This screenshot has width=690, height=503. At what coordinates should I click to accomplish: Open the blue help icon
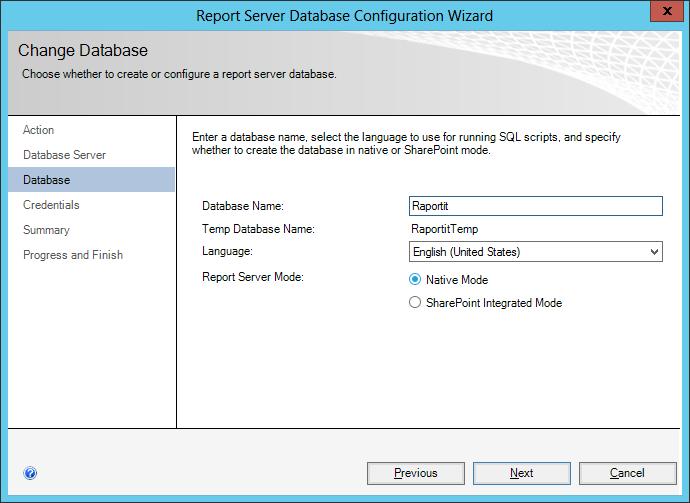click(x=30, y=474)
